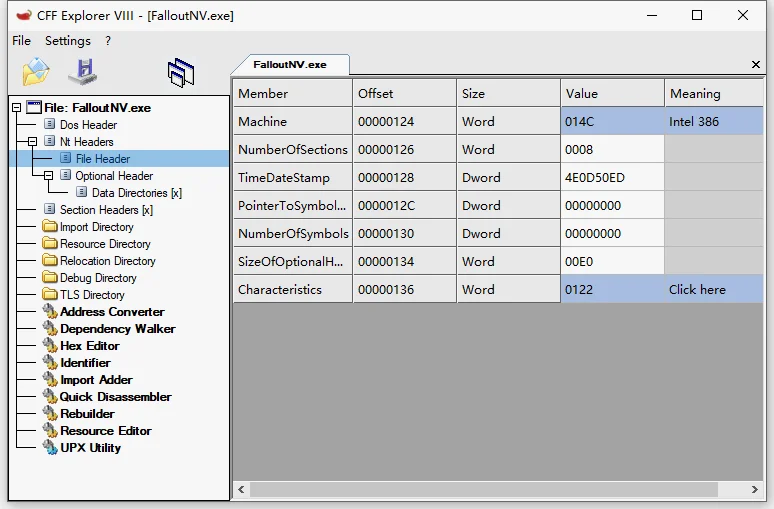
Task: Edit the NumberOfSymbols value cell
Action: click(x=612, y=234)
